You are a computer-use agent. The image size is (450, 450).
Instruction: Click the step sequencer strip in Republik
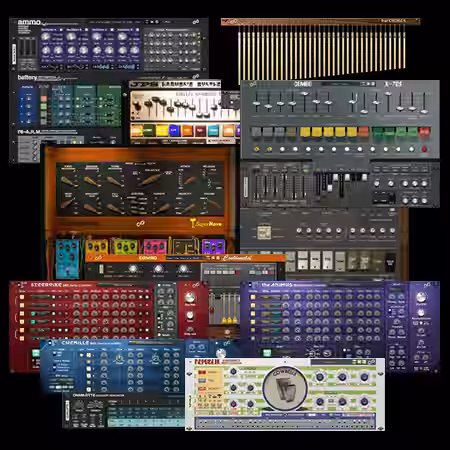tap(285, 423)
